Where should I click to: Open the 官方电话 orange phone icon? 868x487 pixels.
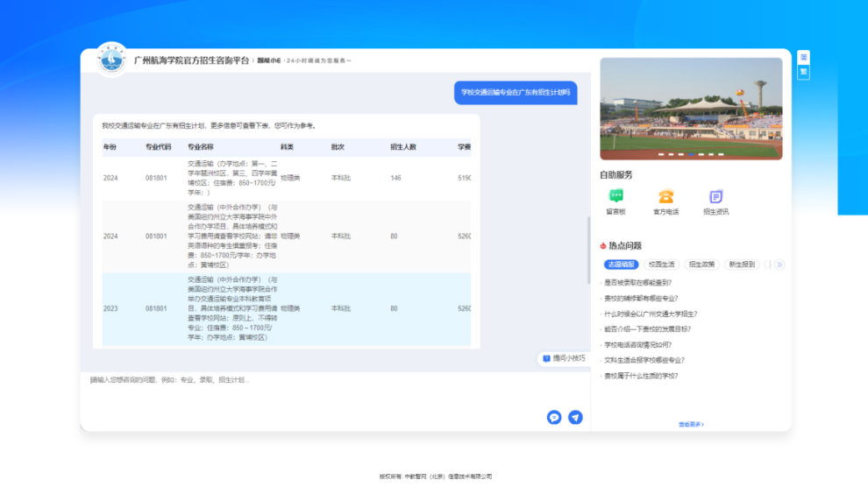pos(665,197)
